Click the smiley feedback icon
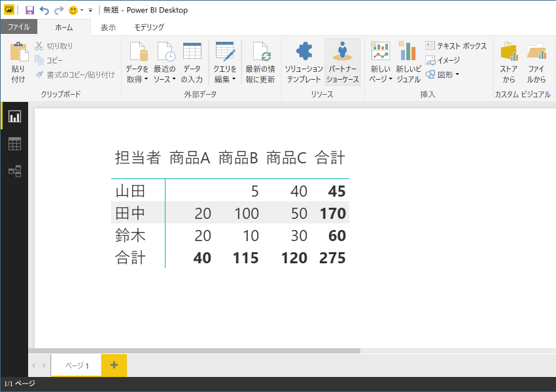 pyautogui.click(x=73, y=10)
